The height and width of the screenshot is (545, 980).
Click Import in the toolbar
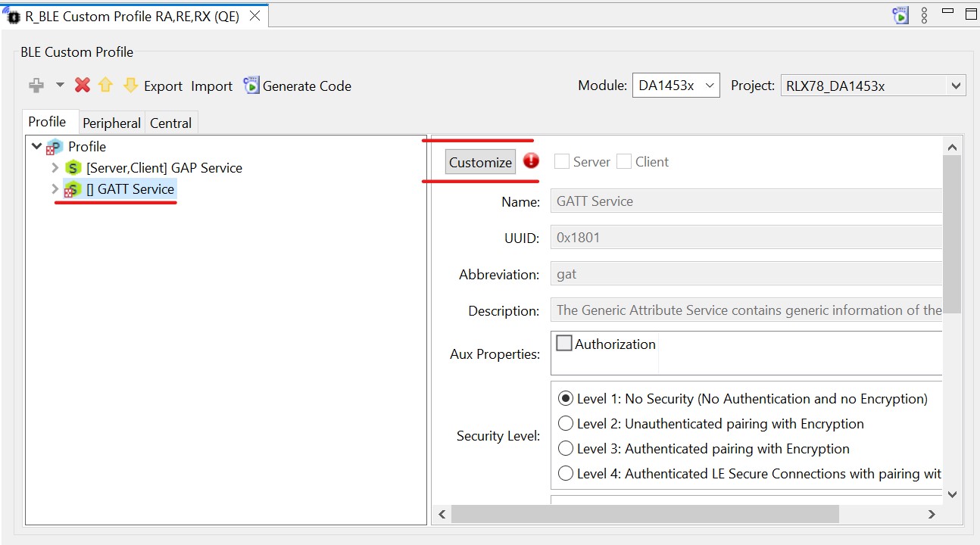point(211,86)
